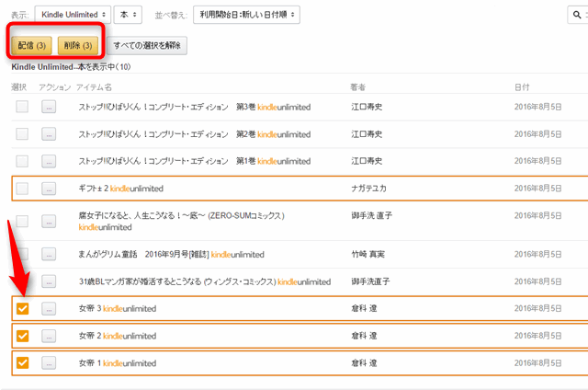Open action menu for 腐女子になると row
Screen dimensions: 588x390
(49, 221)
